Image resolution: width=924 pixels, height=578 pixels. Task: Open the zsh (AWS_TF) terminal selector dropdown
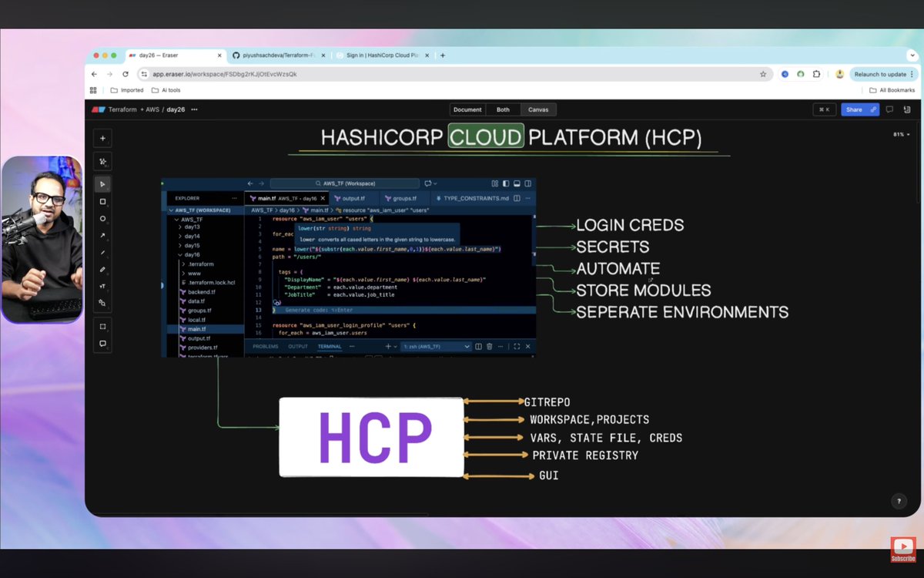click(x=436, y=347)
